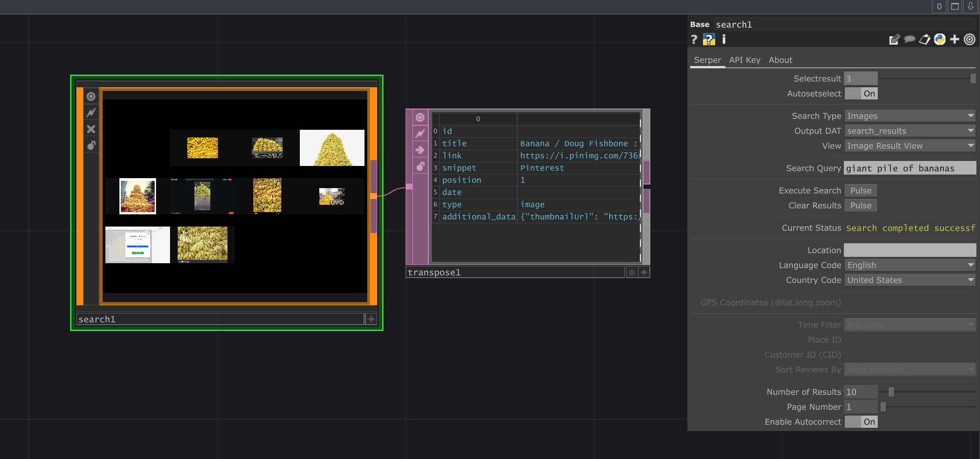
Task: Click the plus icon in parameter header
Action: 955,40
